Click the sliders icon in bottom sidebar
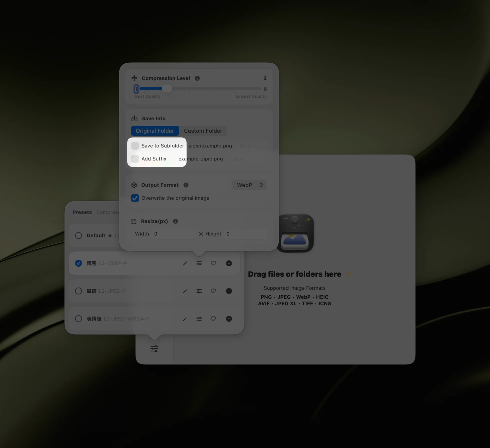The image size is (490, 448). [154, 348]
